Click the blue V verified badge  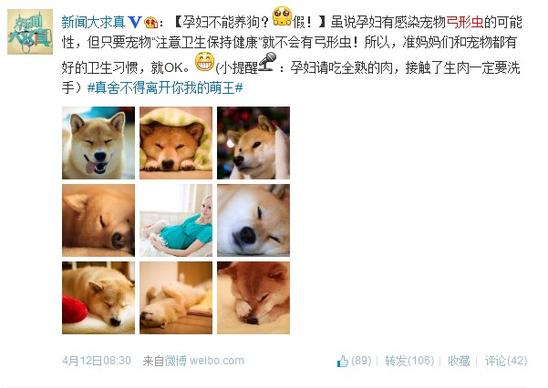pos(135,22)
